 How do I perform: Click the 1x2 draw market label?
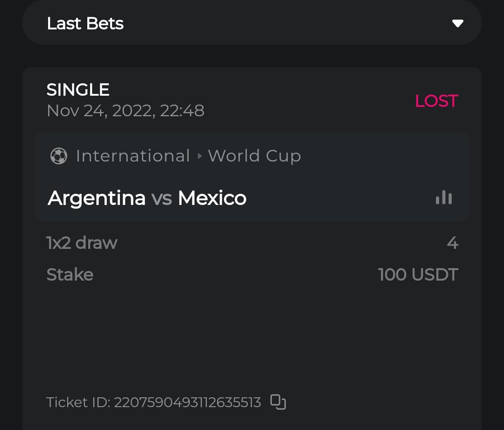pyautogui.click(x=82, y=243)
